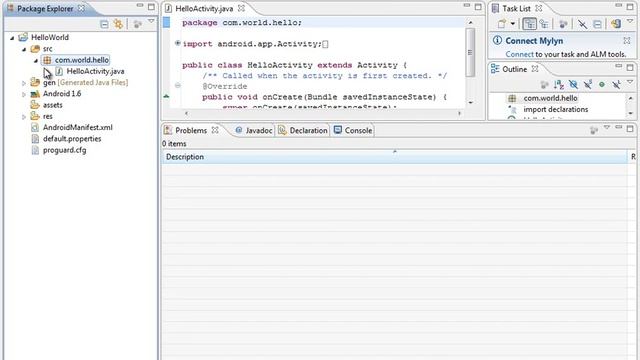Collapse all tasks in Task List toolbar
The height and width of the screenshot is (360, 640).
tap(597, 24)
